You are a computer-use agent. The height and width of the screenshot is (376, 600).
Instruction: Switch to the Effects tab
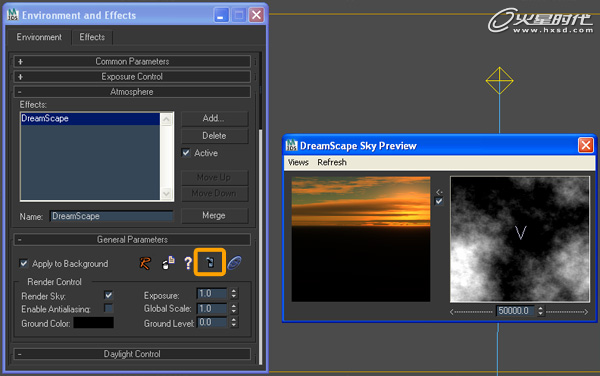click(x=92, y=37)
